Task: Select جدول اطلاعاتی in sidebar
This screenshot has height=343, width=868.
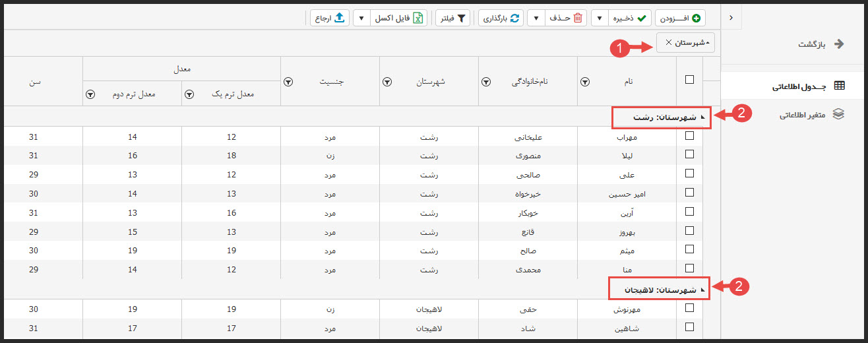Action: pyautogui.click(x=809, y=86)
